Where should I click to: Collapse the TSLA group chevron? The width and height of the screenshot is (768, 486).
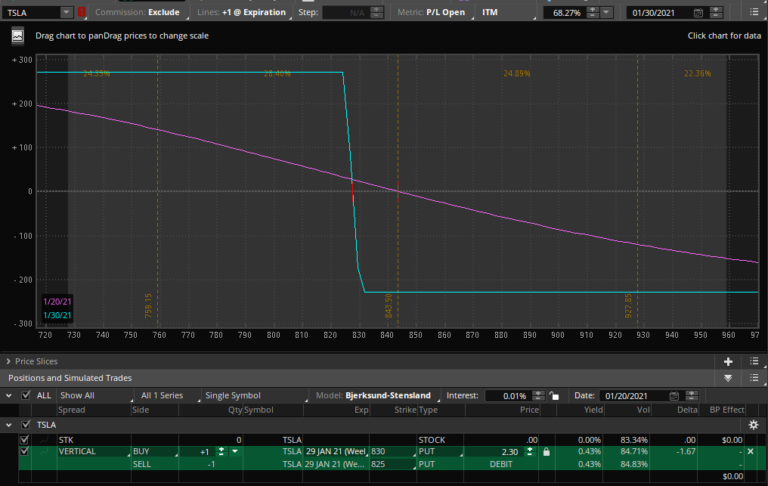click(x=9, y=425)
